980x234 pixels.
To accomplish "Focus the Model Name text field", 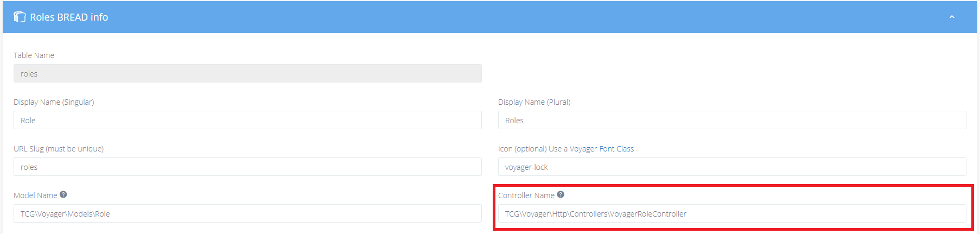I will (x=247, y=214).
